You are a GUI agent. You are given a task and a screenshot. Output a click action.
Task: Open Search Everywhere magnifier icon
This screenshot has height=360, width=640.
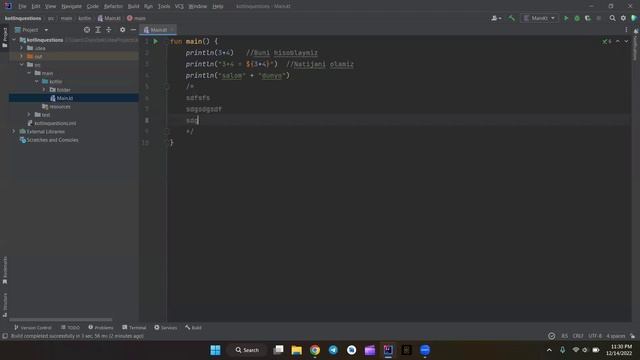click(x=612, y=18)
